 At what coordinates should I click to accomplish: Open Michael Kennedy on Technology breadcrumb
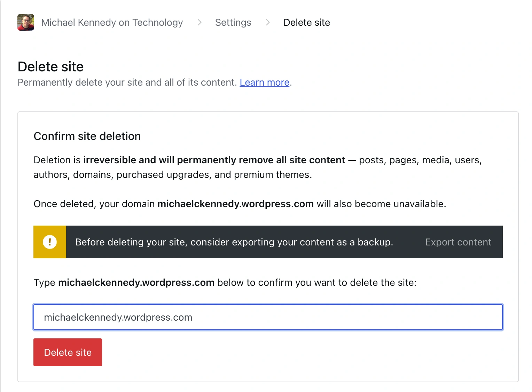(112, 23)
